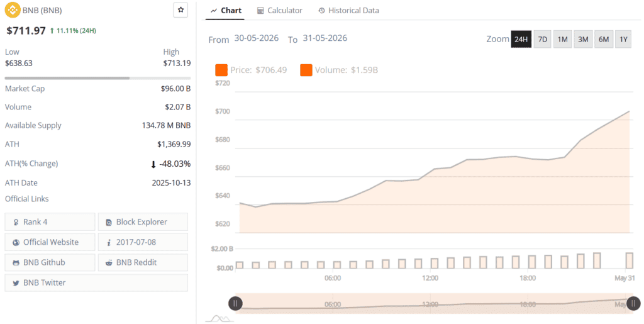
Task: Toggle the Price series legend swatch
Action: coord(221,70)
